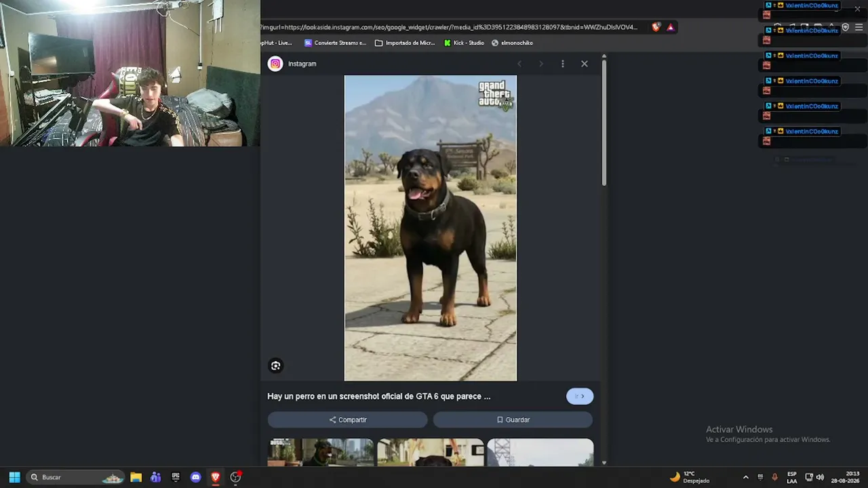The width and height of the screenshot is (868, 488).
Task: Open Microsoft Teams from the taskbar
Action: coord(155,477)
